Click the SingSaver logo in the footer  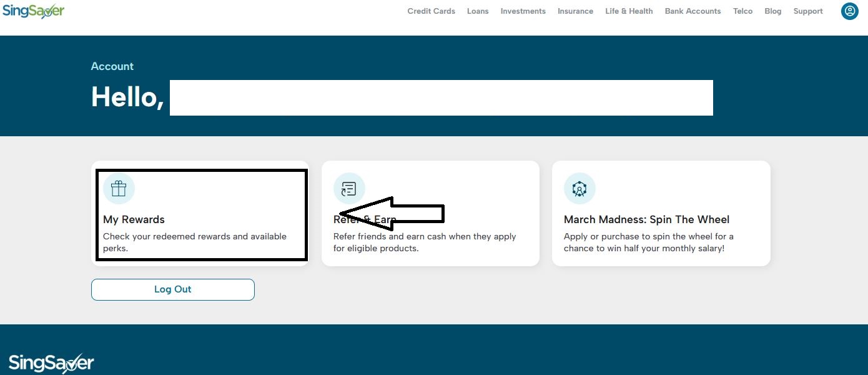coord(51,363)
